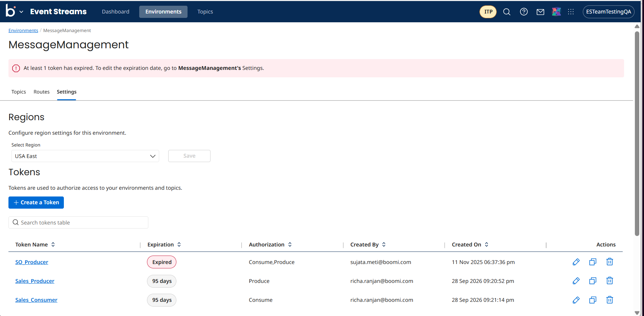Click the page vertical scrollbar thumb
The image size is (644, 316).
point(637,133)
